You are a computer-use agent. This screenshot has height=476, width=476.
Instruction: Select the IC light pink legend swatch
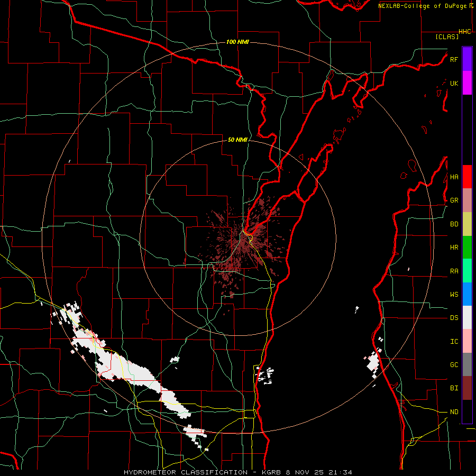coord(467,341)
